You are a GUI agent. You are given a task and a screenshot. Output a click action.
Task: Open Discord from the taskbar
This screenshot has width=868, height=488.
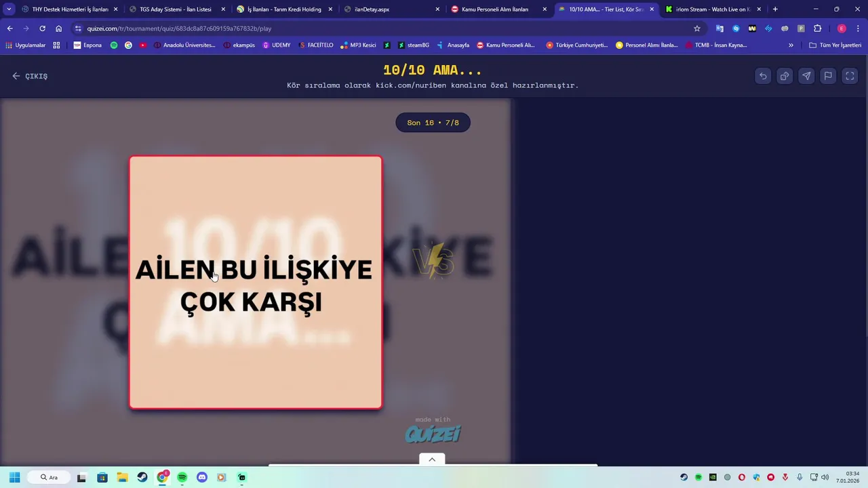coord(201,477)
